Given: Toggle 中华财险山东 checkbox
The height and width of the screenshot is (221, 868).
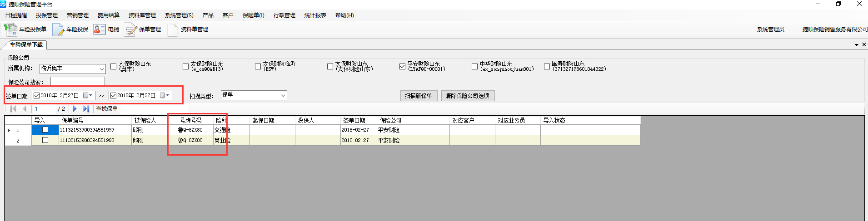Looking at the screenshot, I should click(474, 67).
